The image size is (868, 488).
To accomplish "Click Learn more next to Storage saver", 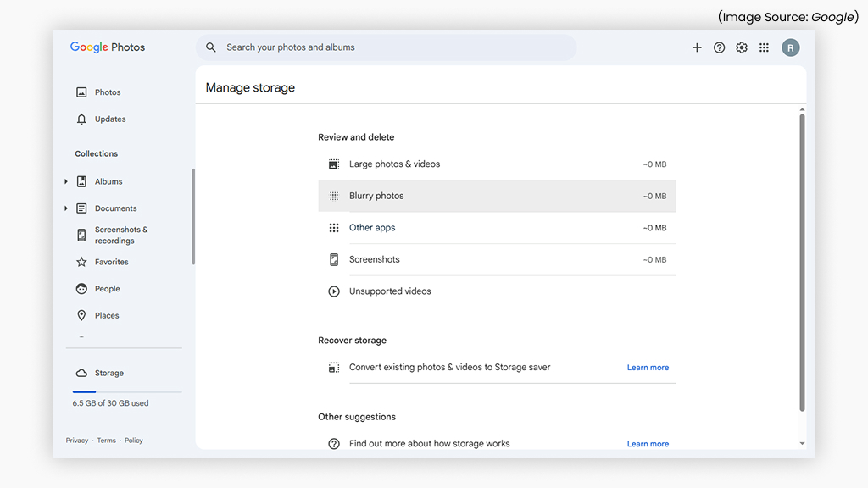I will coord(648,367).
